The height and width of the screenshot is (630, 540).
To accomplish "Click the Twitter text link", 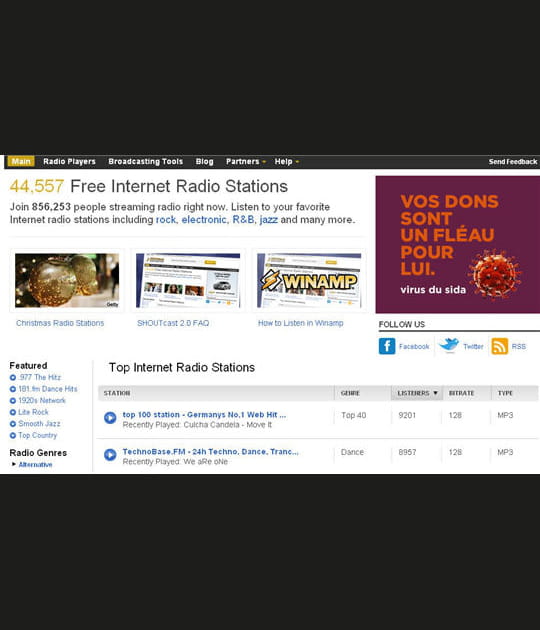I will [x=473, y=346].
